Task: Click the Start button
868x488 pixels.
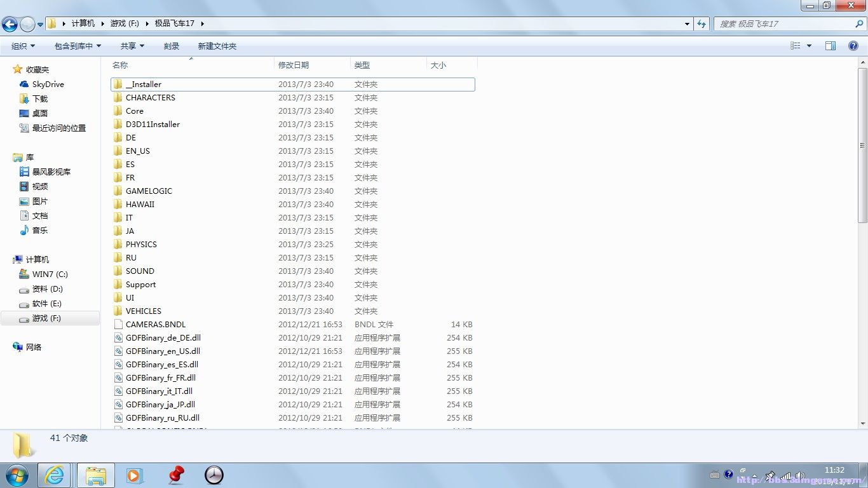Action: click(15, 475)
